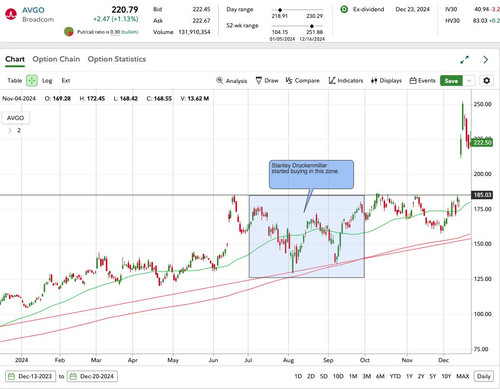Screen dimensions: 500x389
Task: Toggle Log scale on chart
Action: [x=47, y=81]
